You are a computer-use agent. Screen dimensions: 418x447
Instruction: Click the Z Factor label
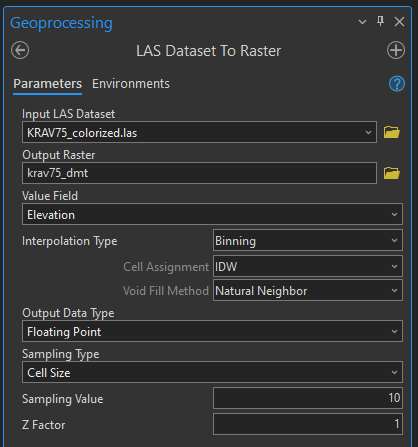[x=44, y=425]
